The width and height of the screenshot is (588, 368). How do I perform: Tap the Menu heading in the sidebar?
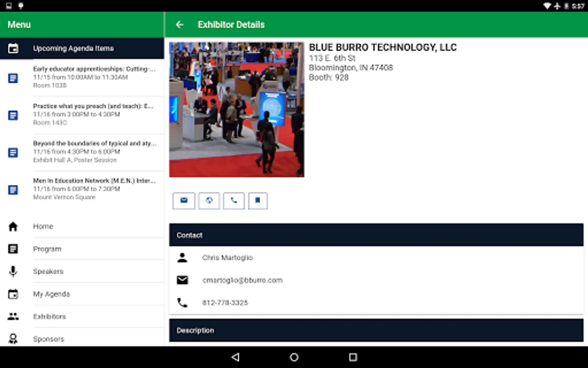click(x=19, y=25)
